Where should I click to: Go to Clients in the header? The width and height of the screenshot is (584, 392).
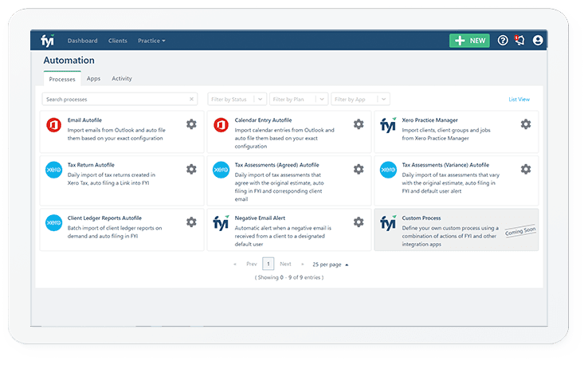118,41
